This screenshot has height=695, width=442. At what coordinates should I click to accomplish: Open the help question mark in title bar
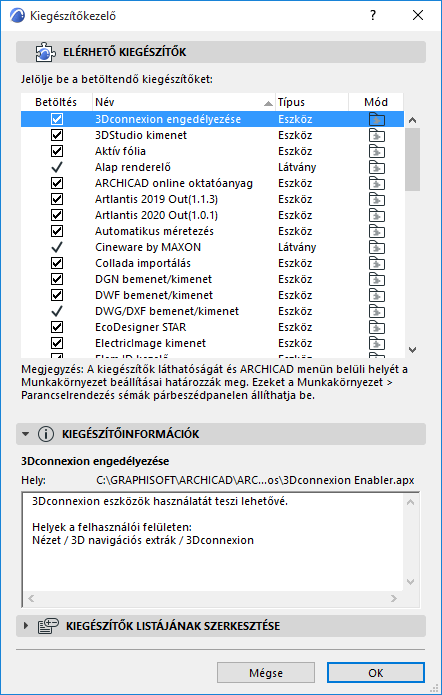point(373,16)
